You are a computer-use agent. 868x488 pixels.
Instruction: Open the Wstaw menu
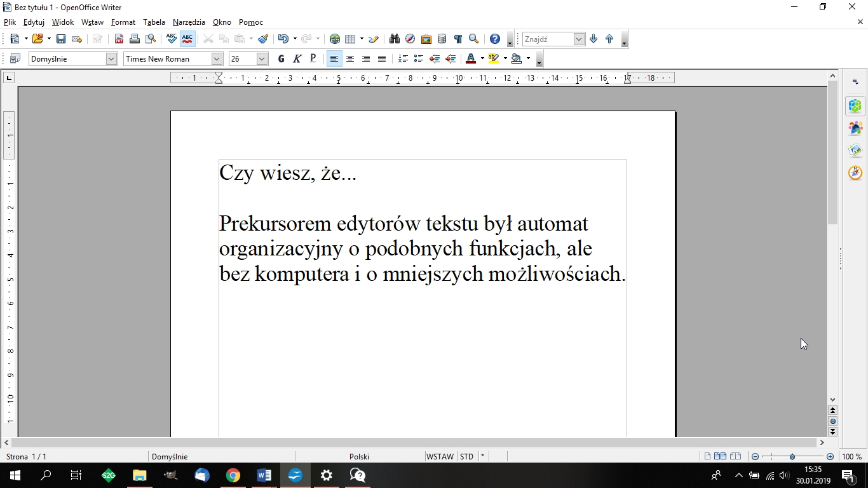tap(92, 22)
